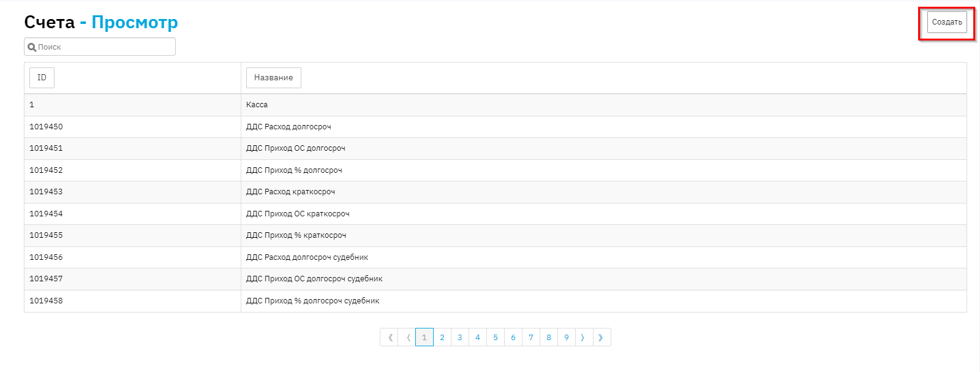Screen dimensions: 980x372
Task: Select page 1 in pagination
Action: click(424, 338)
